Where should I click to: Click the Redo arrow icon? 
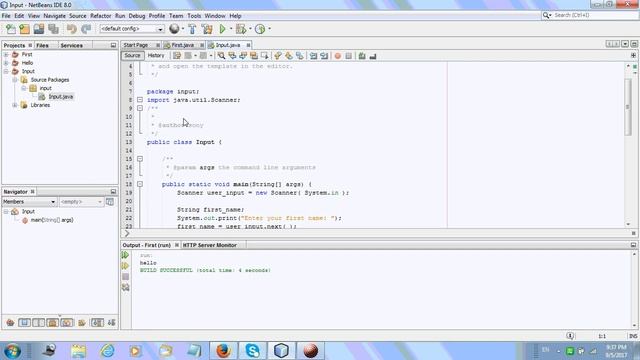point(86,29)
